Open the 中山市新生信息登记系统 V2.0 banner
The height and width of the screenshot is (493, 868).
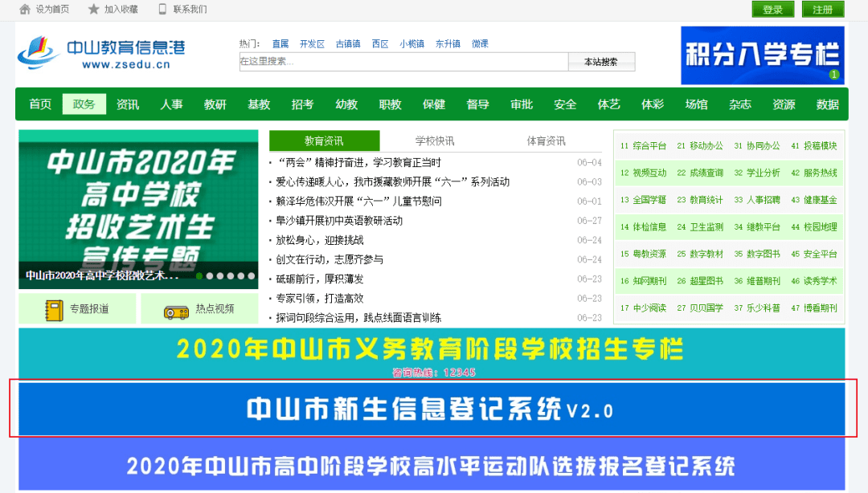pos(430,409)
